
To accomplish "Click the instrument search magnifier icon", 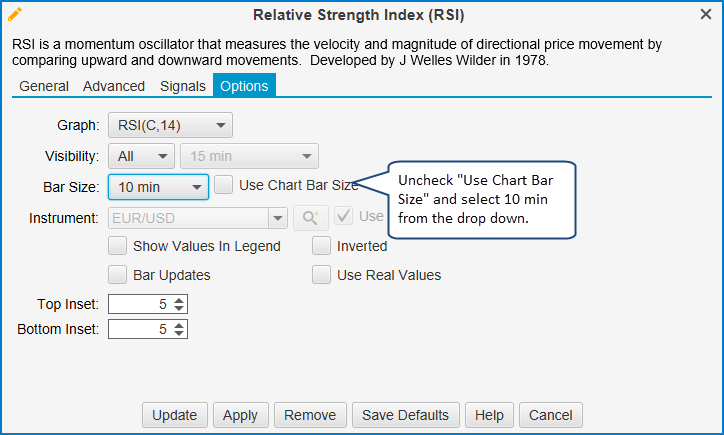I will 310,217.
